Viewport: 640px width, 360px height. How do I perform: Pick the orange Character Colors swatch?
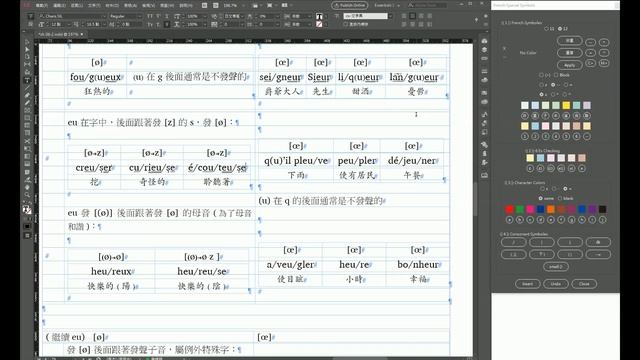(x=551, y=209)
